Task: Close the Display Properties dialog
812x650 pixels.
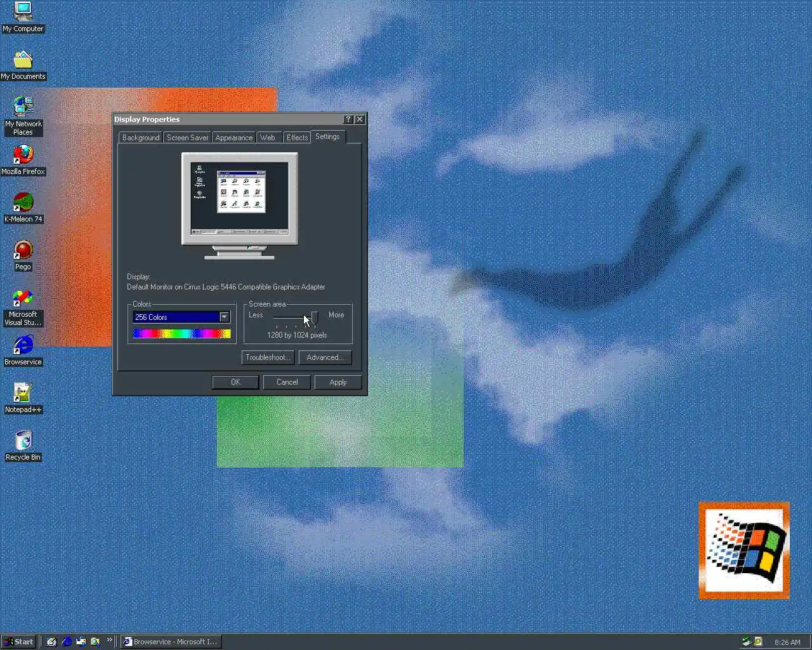Action: 360,119
